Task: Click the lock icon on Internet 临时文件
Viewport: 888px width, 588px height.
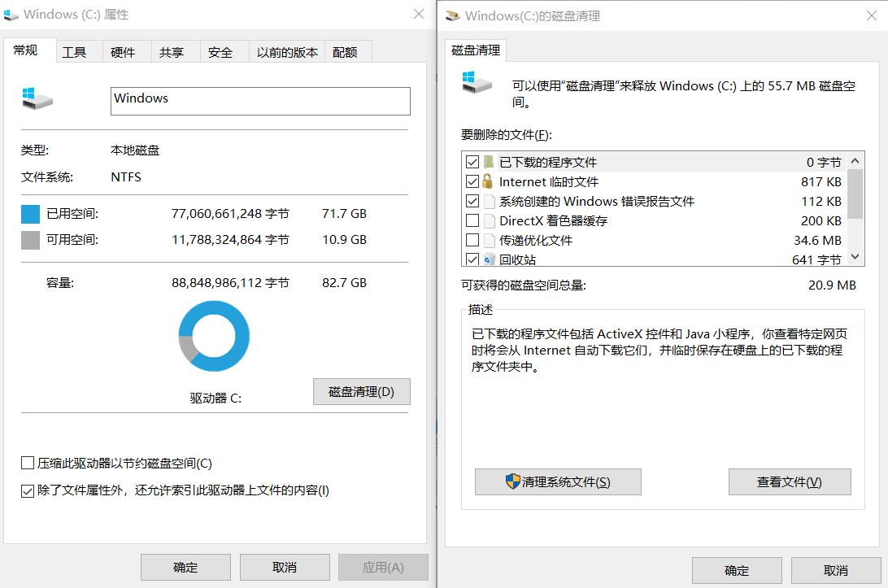Action: click(x=489, y=181)
